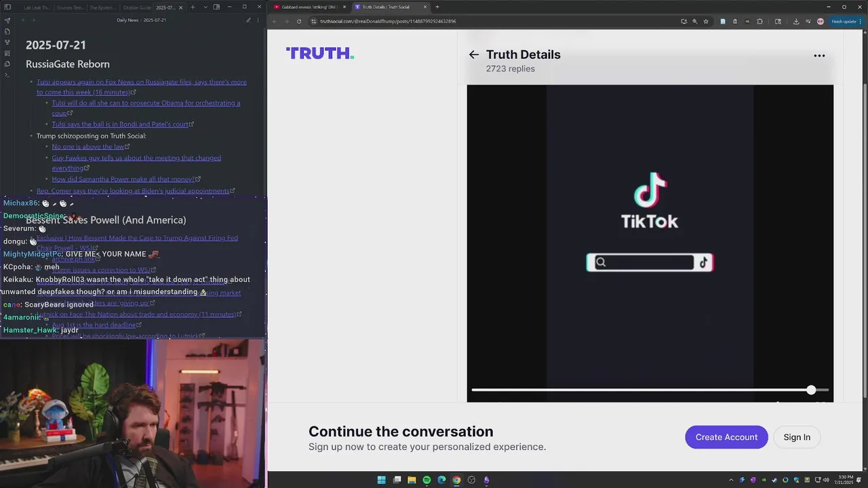
Task: Click the 2025-07-21 note title
Action: click(x=56, y=45)
